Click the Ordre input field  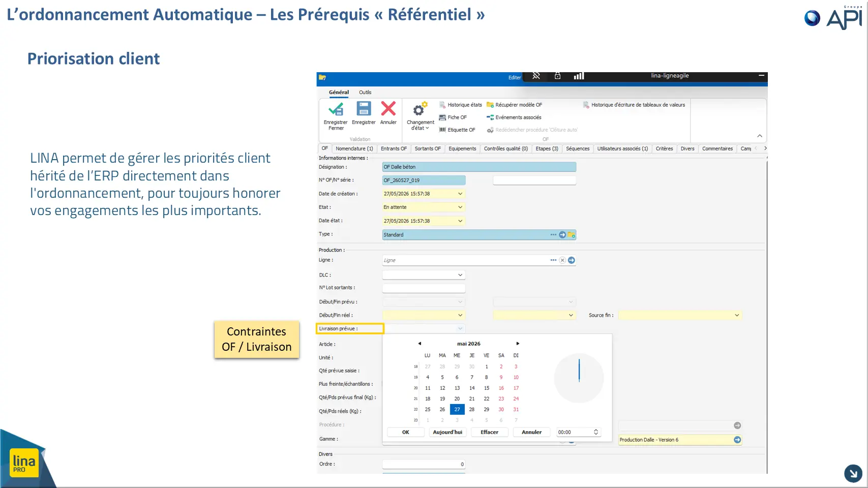424,464
